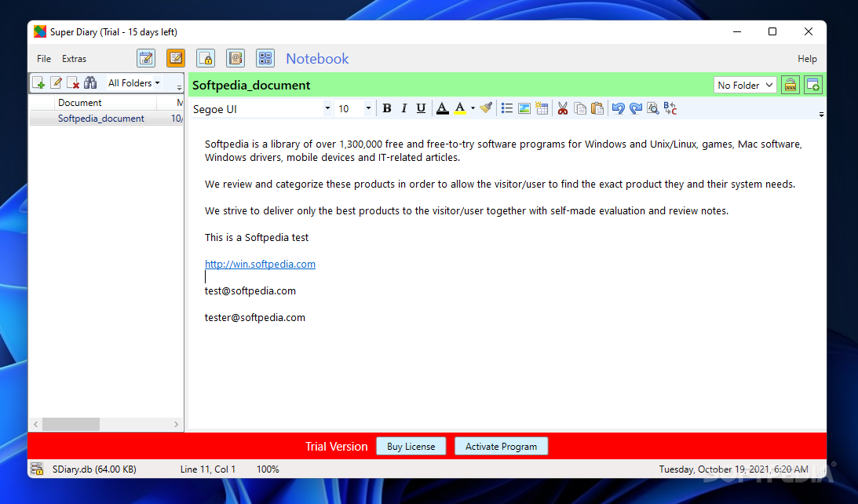858x504 pixels.
Task: Redo the last edit
Action: (x=636, y=108)
